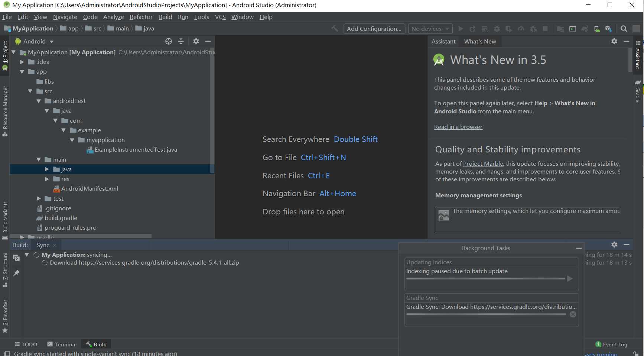This screenshot has width=644, height=356.
Task: Resume the paused Updating Indices task
Action: click(570, 279)
